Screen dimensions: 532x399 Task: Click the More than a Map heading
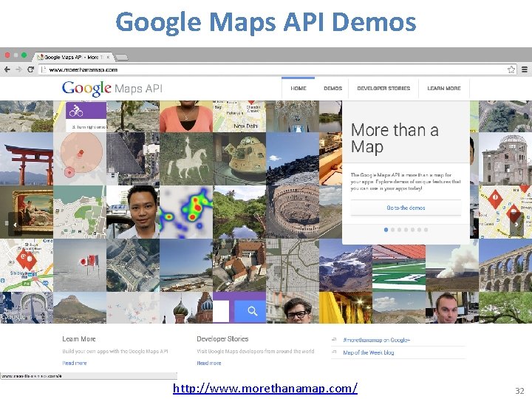(395, 138)
